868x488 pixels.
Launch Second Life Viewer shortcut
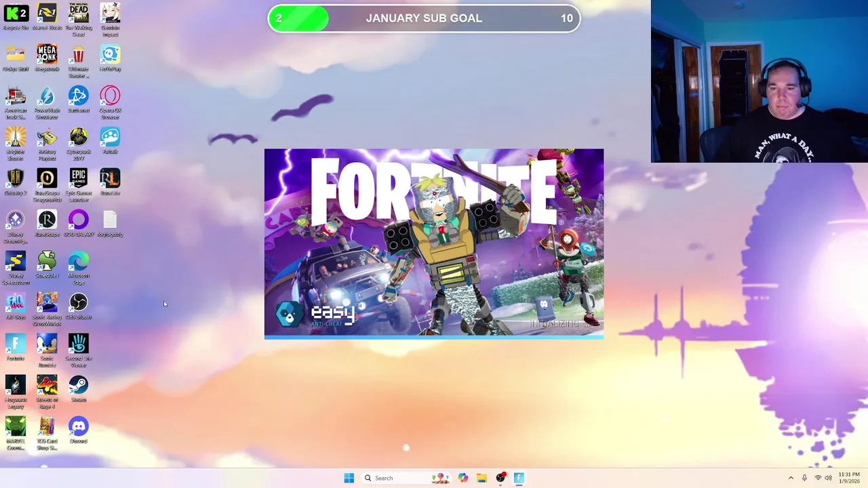pos(79,351)
